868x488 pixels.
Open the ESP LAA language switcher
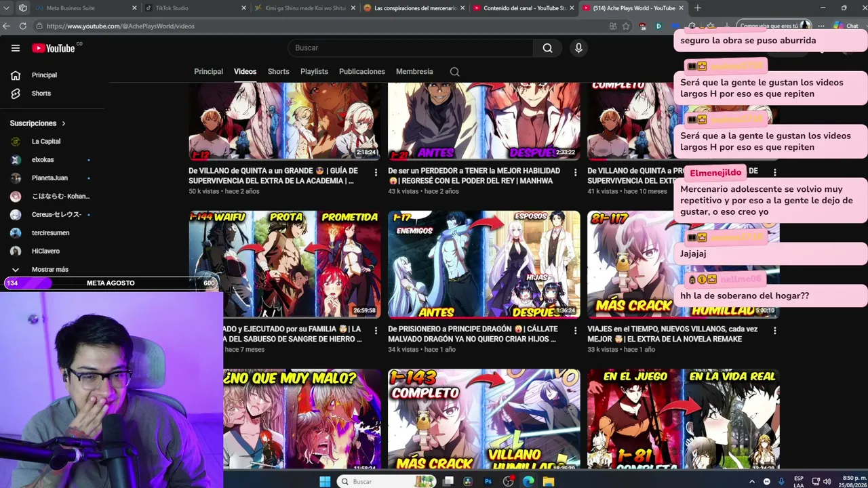point(799,481)
